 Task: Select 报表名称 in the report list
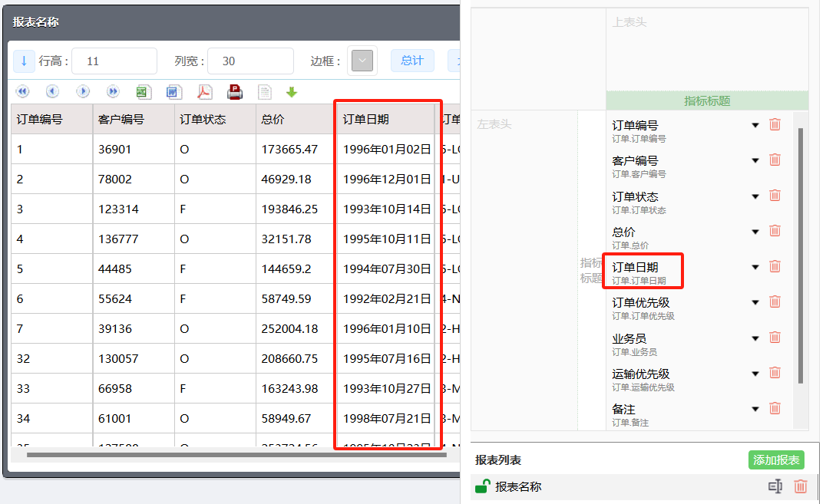(x=519, y=486)
